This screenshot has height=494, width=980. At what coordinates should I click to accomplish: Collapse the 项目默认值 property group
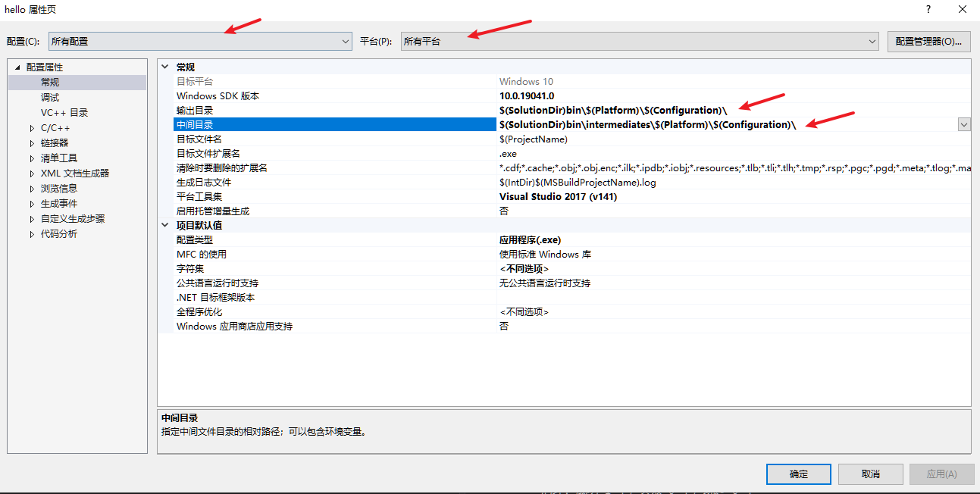(x=165, y=225)
